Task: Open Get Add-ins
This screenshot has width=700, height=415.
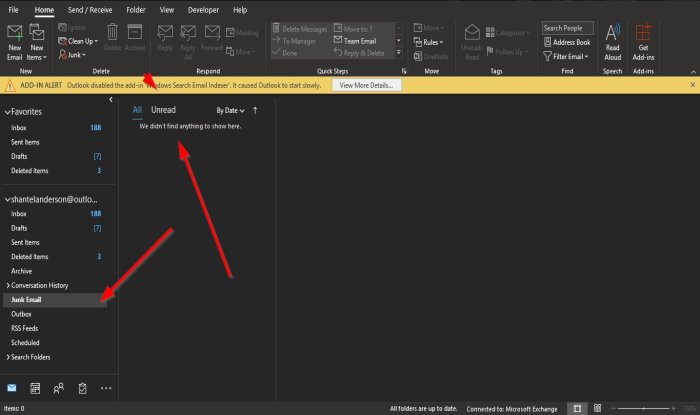Action: (x=643, y=42)
